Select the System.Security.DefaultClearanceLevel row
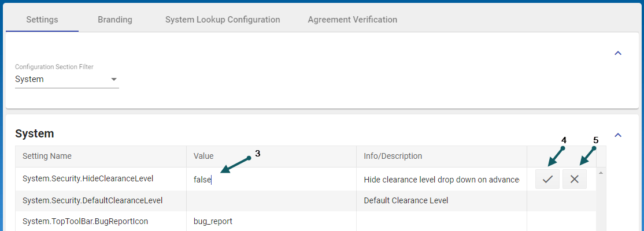This screenshot has height=231, width=644. tap(92, 201)
